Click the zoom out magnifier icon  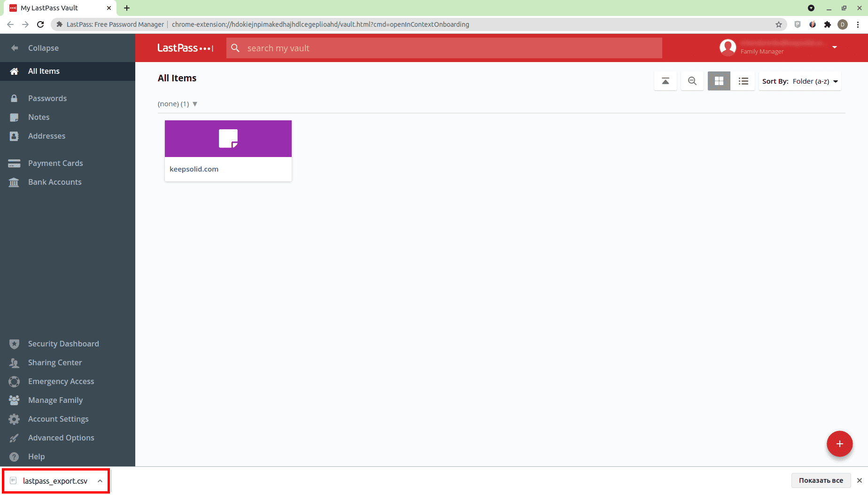(x=692, y=81)
